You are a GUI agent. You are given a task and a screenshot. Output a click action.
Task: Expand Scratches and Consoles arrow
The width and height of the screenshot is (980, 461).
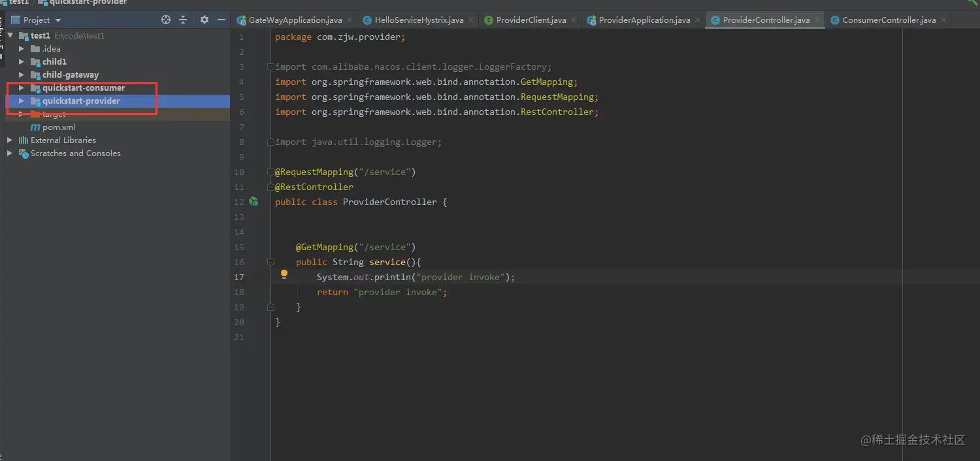pyautogui.click(x=10, y=153)
